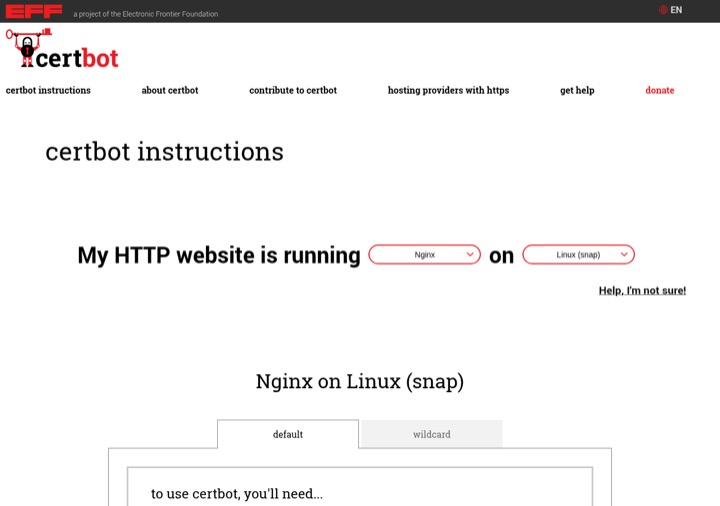The image size is (720, 506).
Task: Click the Electronic Frontier Foundation project text
Action: pos(146,14)
